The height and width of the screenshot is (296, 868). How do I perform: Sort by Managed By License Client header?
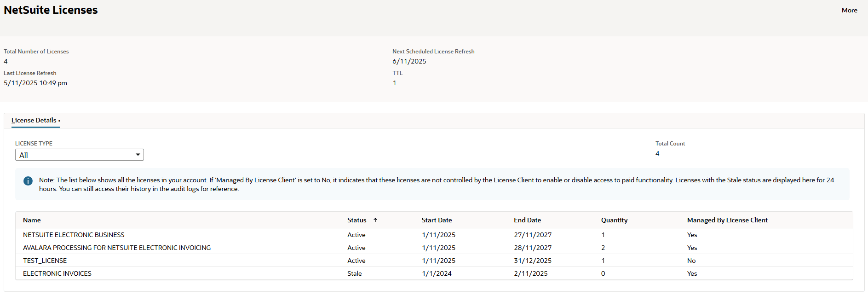727,220
